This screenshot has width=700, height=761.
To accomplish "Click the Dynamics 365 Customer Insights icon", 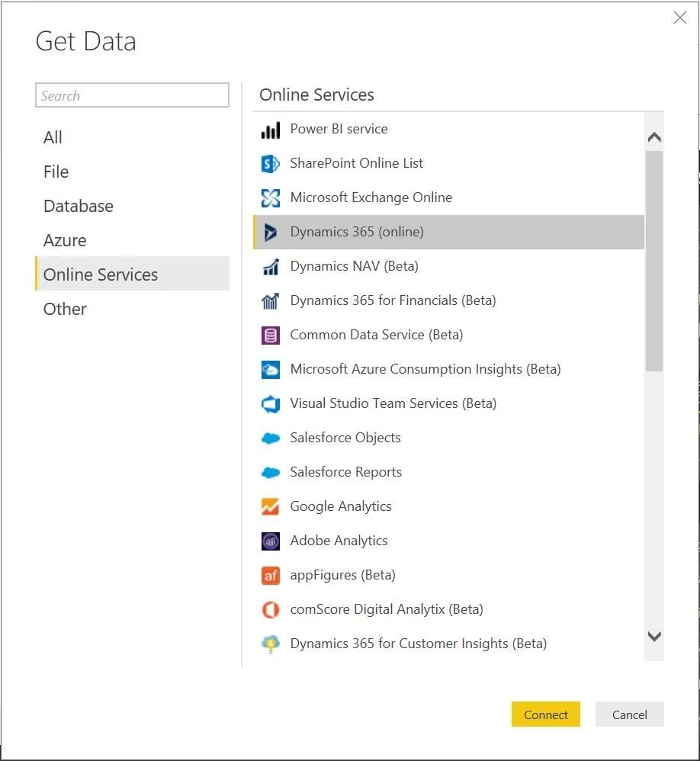I will [x=271, y=644].
